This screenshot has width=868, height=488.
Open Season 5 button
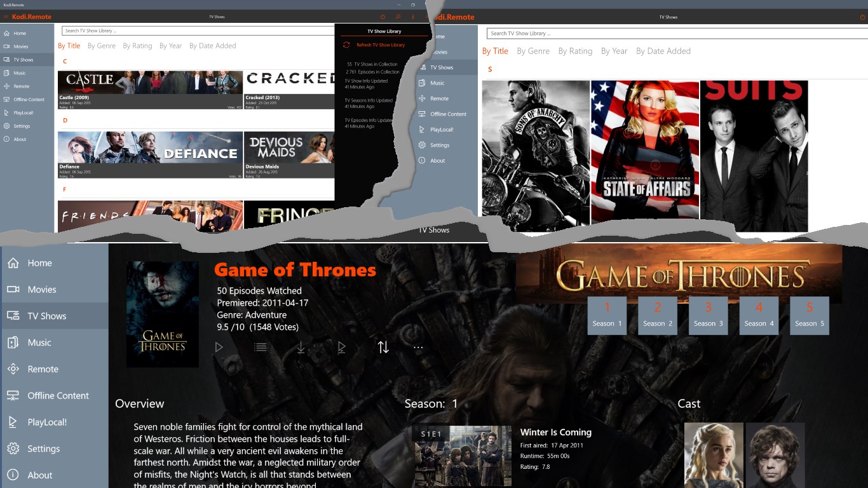810,316
